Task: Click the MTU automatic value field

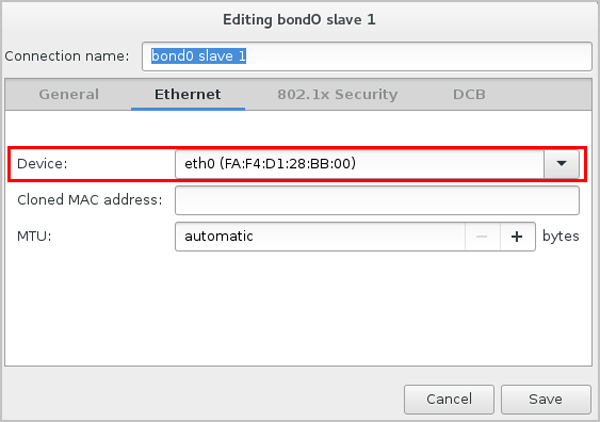Action: pos(320,237)
